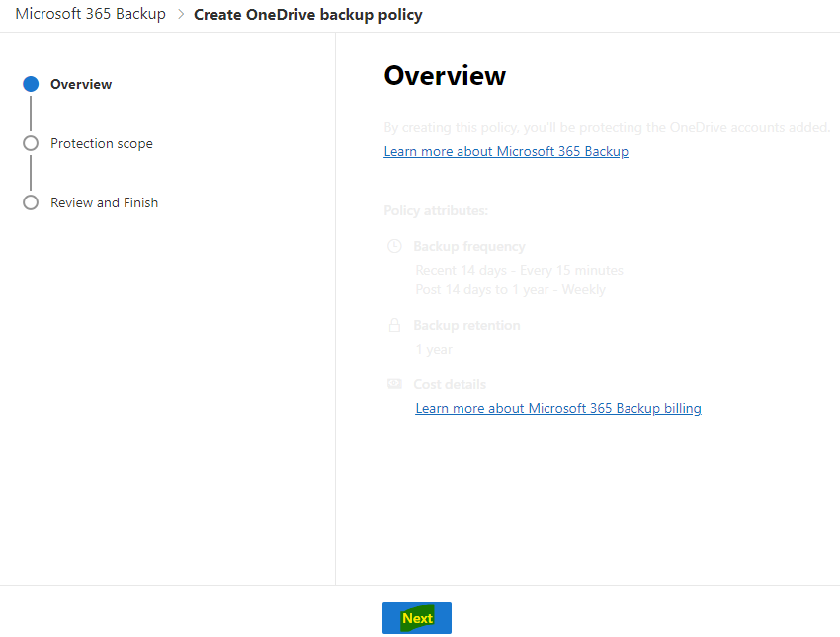
Task: Click the Backup frequency label
Action: coord(468,246)
